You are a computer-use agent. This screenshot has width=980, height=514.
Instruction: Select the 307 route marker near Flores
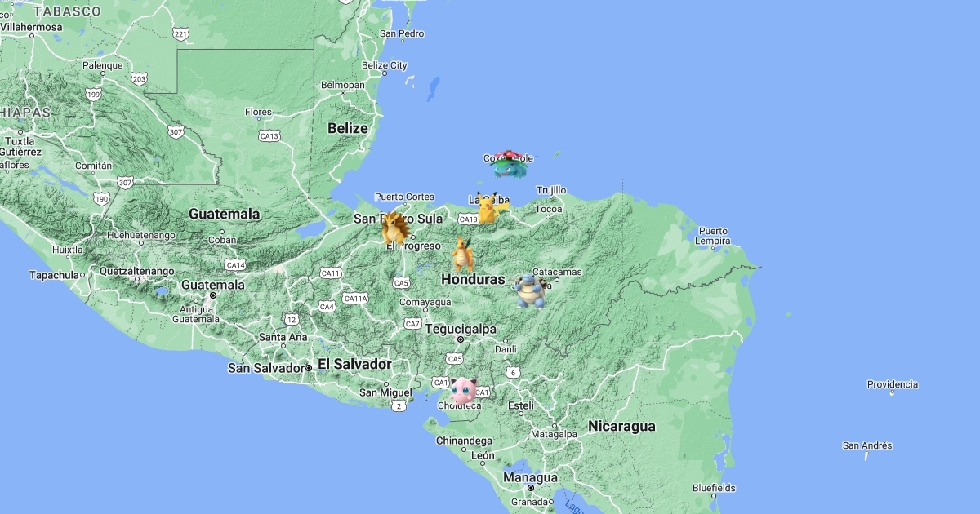click(x=176, y=131)
